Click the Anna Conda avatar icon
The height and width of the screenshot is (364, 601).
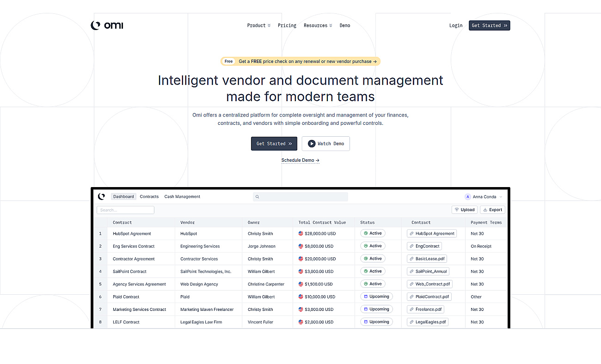tap(468, 197)
